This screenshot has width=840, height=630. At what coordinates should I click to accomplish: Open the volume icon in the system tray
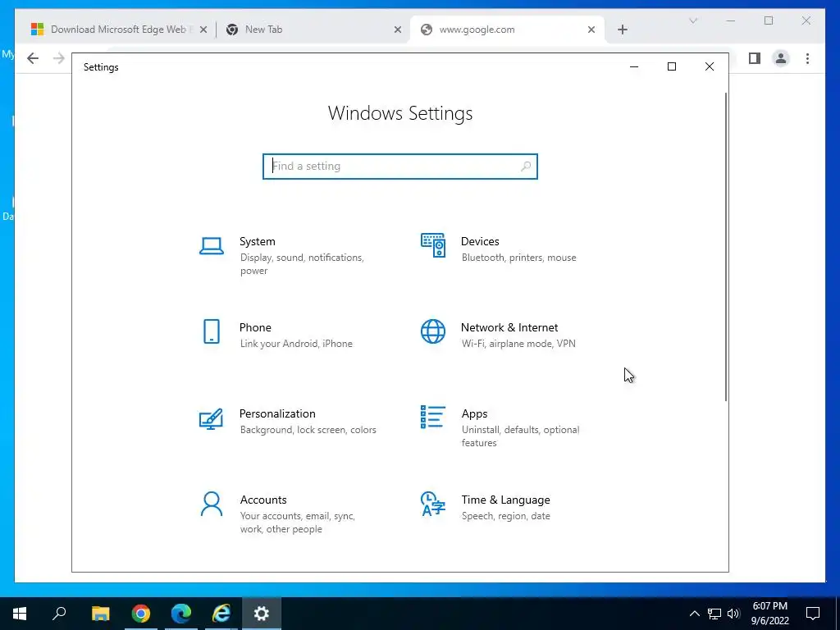coord(733,614)
